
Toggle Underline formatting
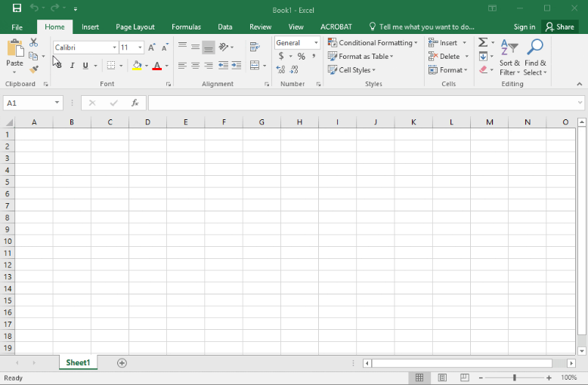[85, 66]
